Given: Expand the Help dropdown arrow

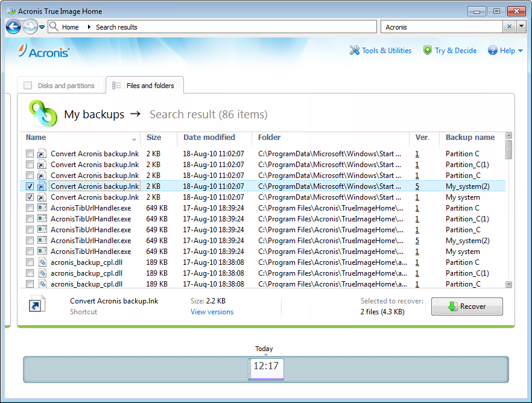Looking at the screenshot, I should click(x=521, y=51).
